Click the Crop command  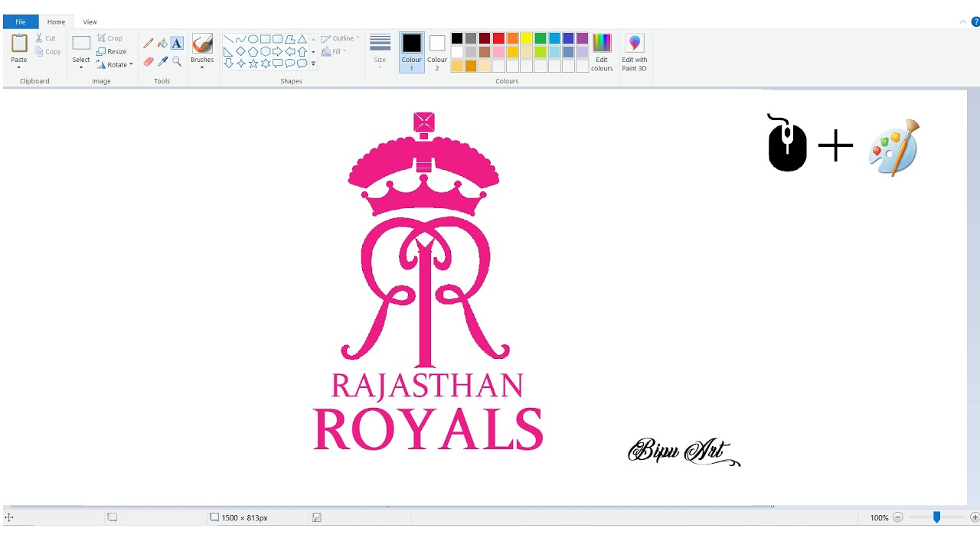click(x=110, y=38)
